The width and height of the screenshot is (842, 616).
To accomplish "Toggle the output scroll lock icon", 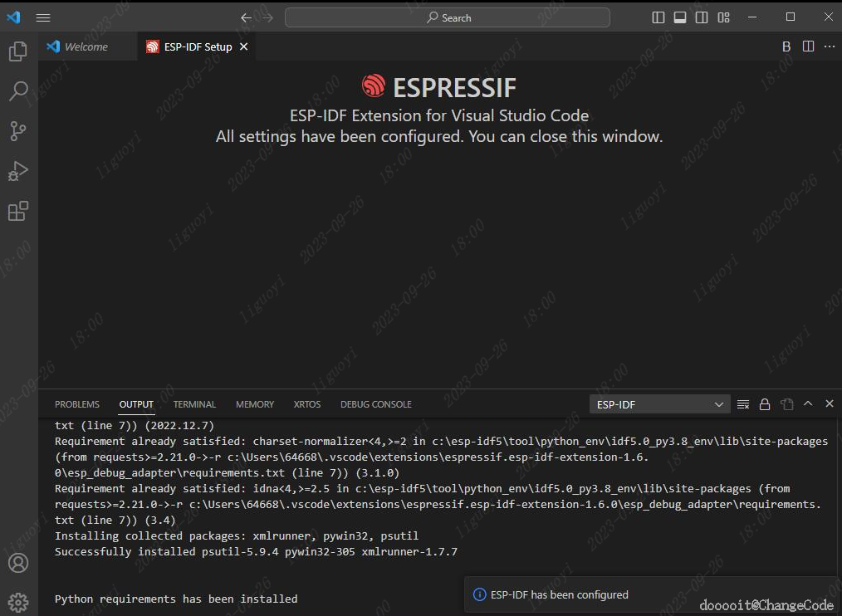I will click(x=765, y=404).
